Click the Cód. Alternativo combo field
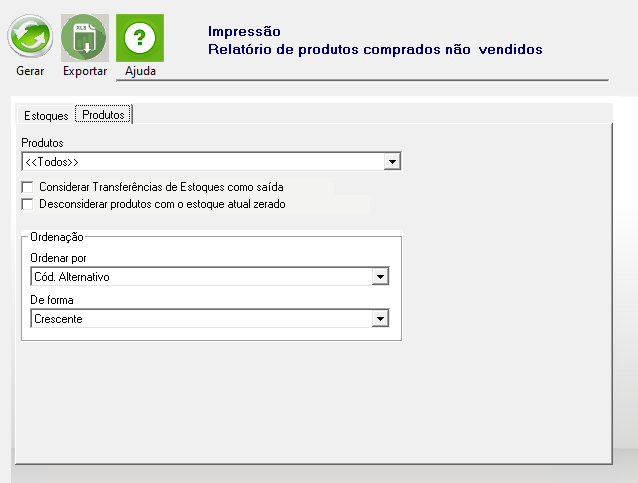 coord(210,277)
